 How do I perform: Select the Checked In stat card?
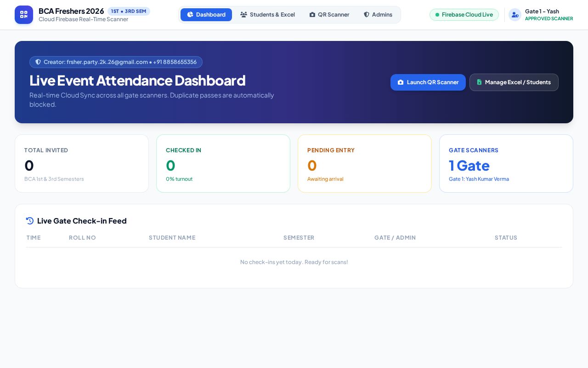tap(223, 163)
